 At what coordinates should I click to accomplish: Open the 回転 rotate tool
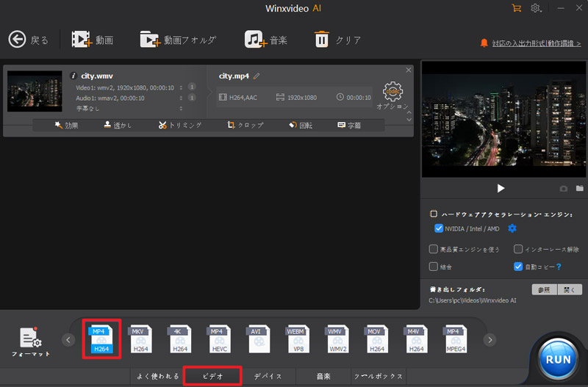click(x=301, y=125)
